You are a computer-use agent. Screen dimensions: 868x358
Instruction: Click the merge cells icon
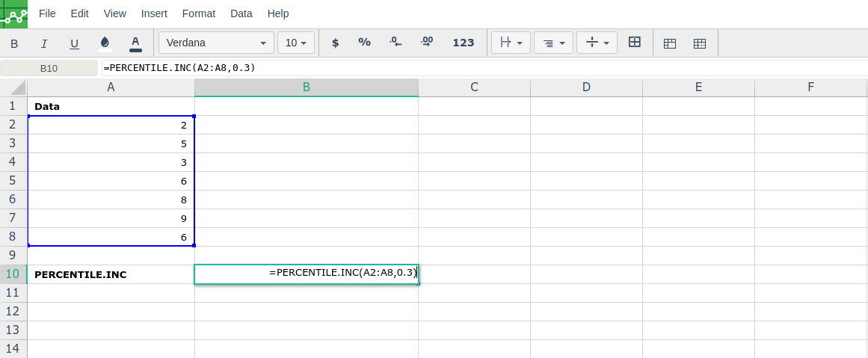point(634,43)
